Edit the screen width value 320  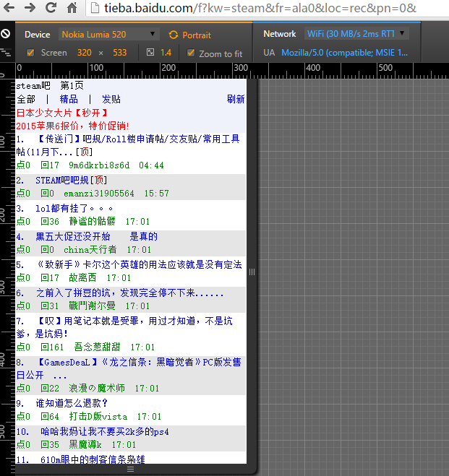84,53
